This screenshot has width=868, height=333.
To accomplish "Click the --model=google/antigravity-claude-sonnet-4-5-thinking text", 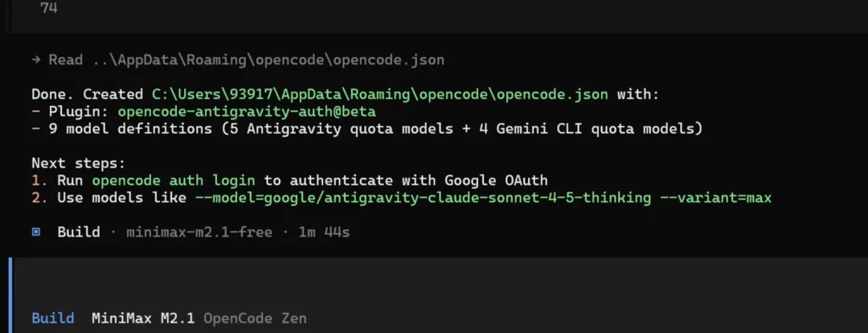I will click(x=421, y=197).
